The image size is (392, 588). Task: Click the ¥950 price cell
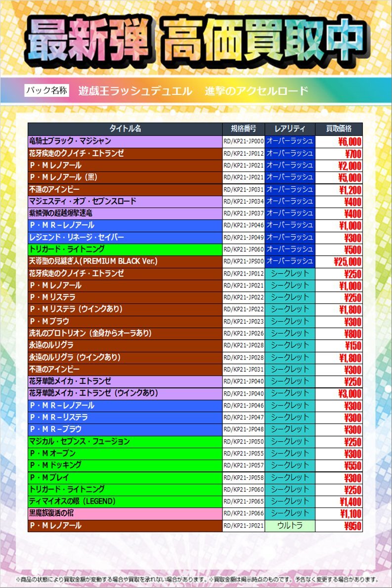pos(339,525)
